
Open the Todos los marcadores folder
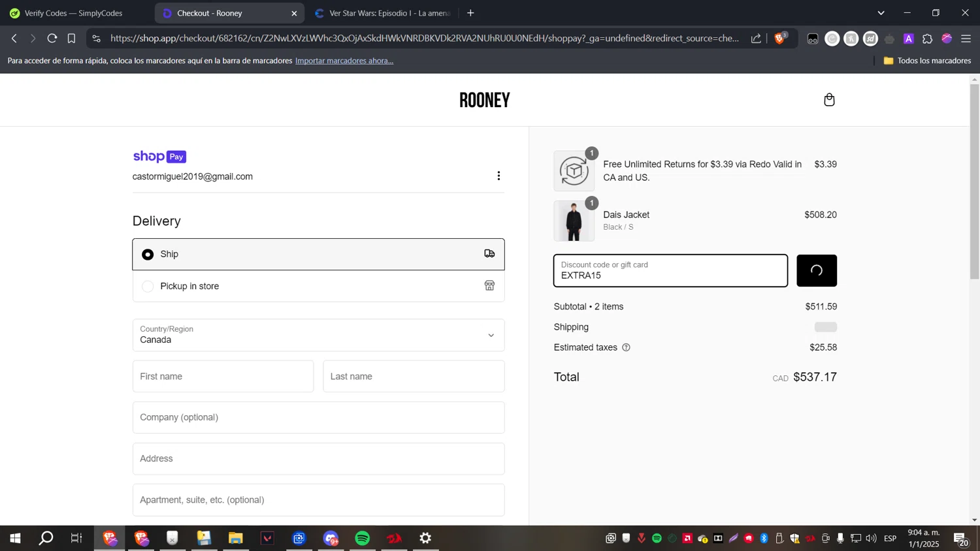tap(927, 61)
